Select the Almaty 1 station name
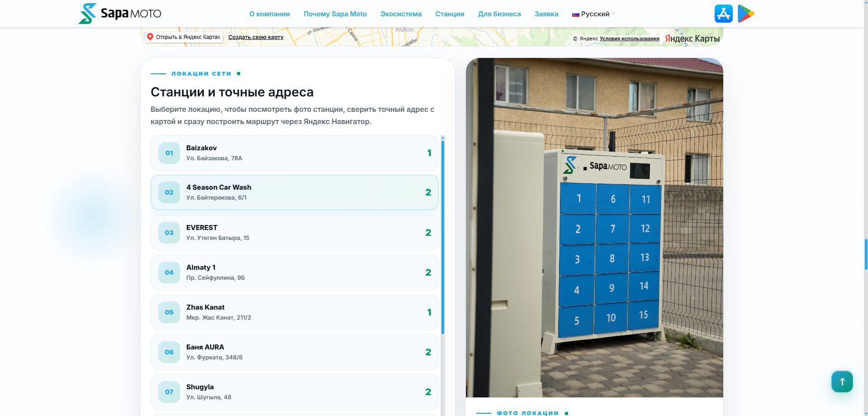The width and height of the screenshot is (868, 416). [201, 268]
